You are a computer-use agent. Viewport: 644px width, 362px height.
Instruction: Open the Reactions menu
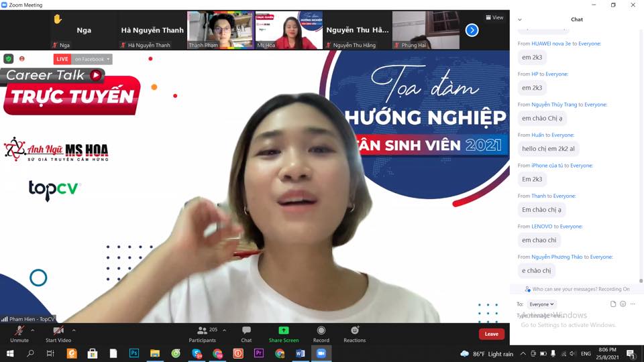[x=354, y=333]
